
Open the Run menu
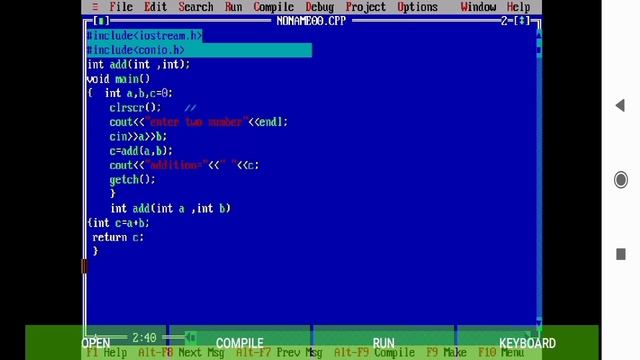pos(233,7)
